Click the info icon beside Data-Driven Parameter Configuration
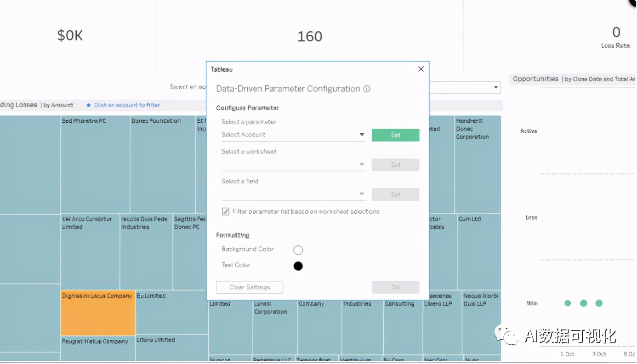The image size is (637, 364). point(367,89)
